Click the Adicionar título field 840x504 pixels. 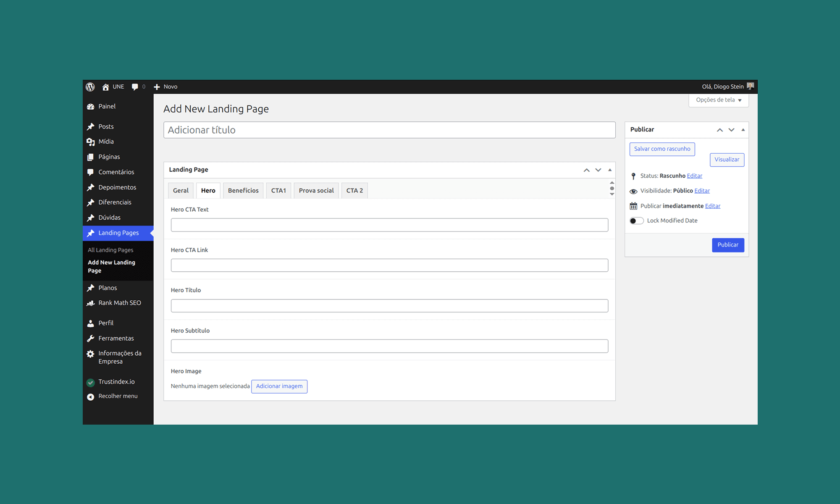(x=389, y=130)
